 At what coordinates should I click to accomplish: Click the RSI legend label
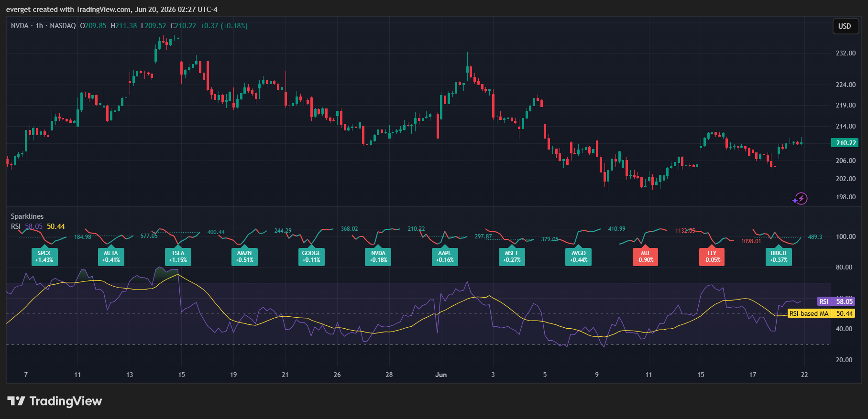pos(16,226)
